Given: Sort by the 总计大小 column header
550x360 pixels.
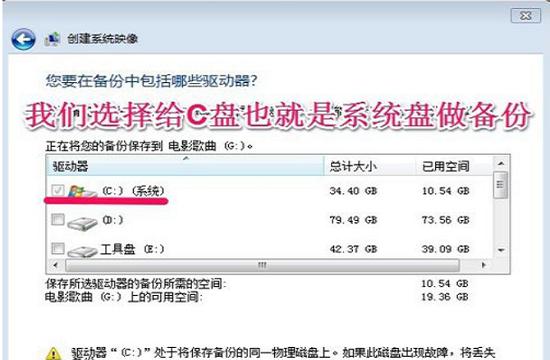Looking at the screenshot, I should pyautogui.click(x=370, y=166).
